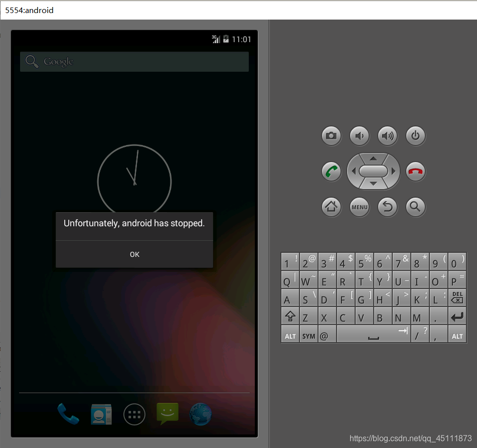Click the magnifier icon in Google bar
This screenshot has height=448, width=477.
[x=32, y=62]
